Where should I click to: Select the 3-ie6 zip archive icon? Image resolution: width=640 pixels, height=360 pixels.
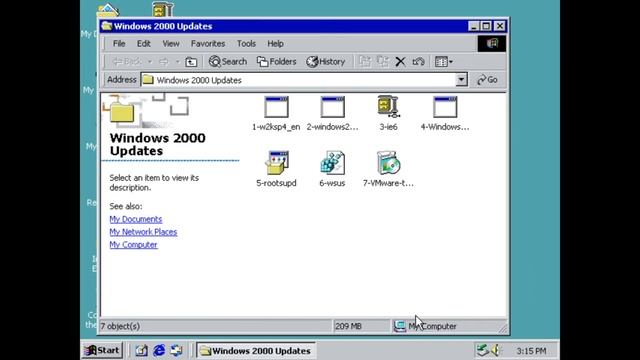[x=388, y=107]
